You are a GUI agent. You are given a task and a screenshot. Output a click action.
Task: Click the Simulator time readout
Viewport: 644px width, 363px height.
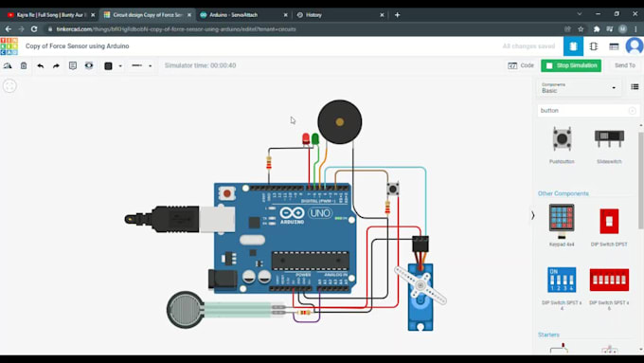point(201,65)
